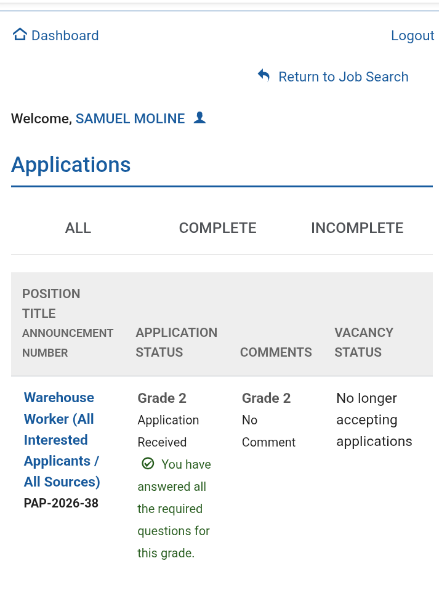Click the No longer accepting applications text
This screenshot has width=439, height=592.
tap(374, 420)
